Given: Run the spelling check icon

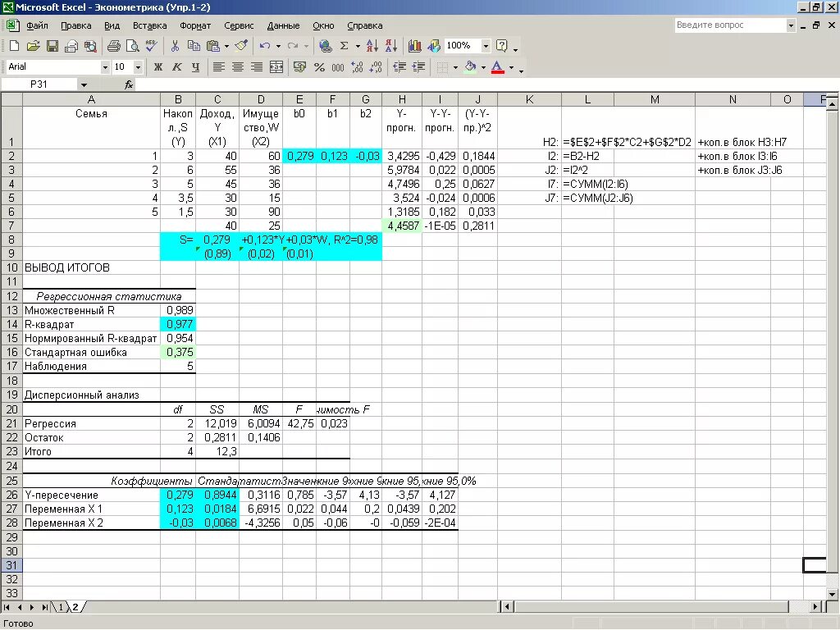Looking at the screenshot, I should (152, 46).
